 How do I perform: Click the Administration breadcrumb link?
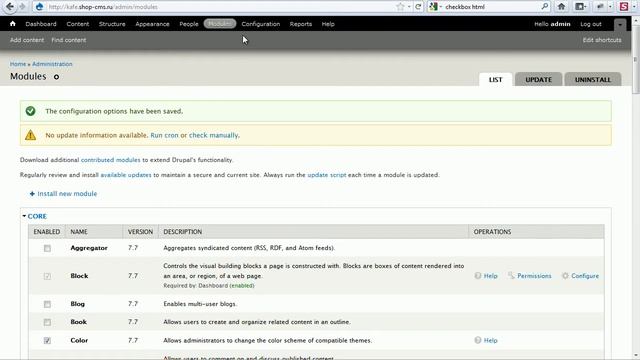click(52, 64)
